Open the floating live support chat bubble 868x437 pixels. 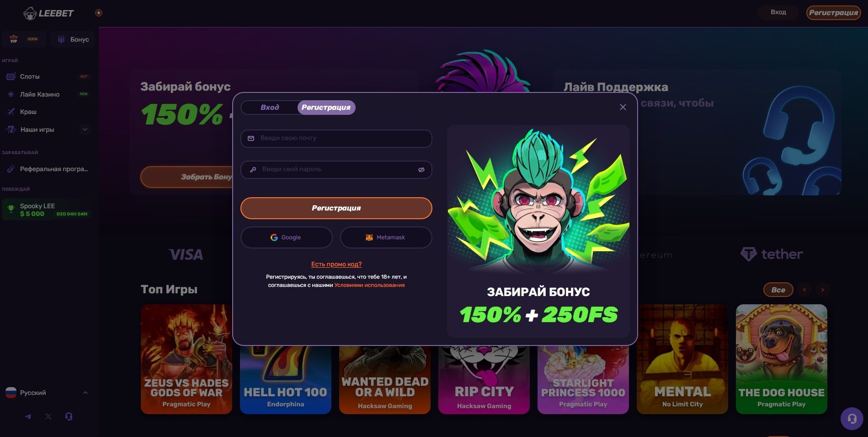click(x=852, y=418)
